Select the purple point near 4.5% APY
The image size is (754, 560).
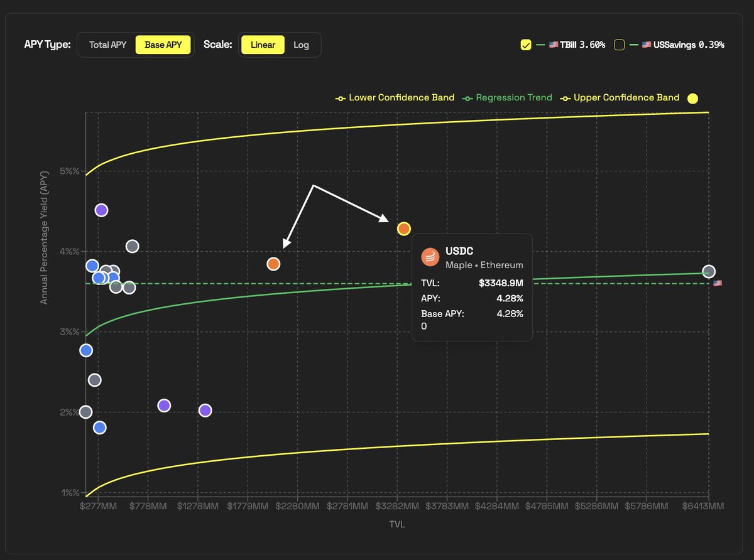point(101,210)
